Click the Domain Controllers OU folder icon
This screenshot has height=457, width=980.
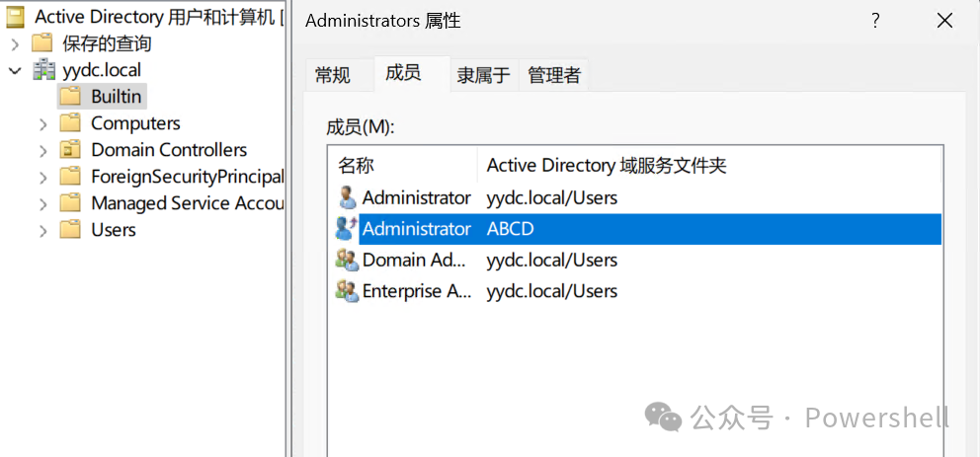pyautogui.click(x=70, y=150)
